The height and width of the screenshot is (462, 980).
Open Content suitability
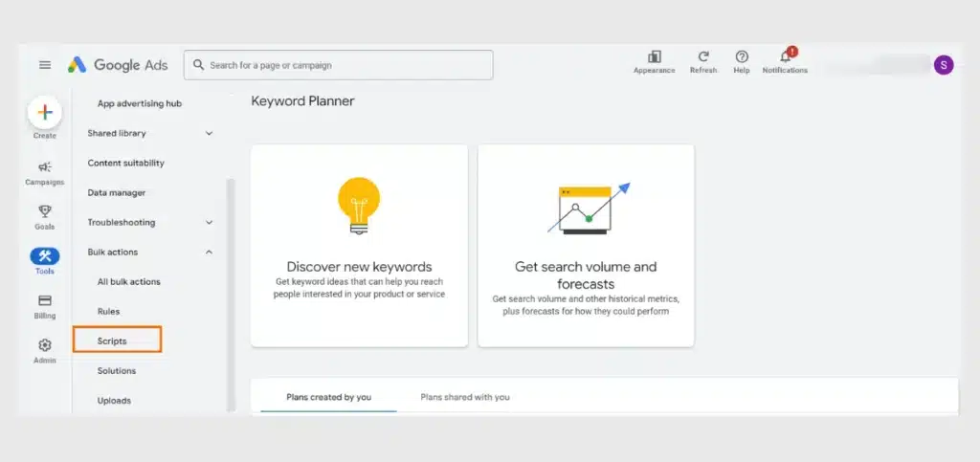(125, 163)
